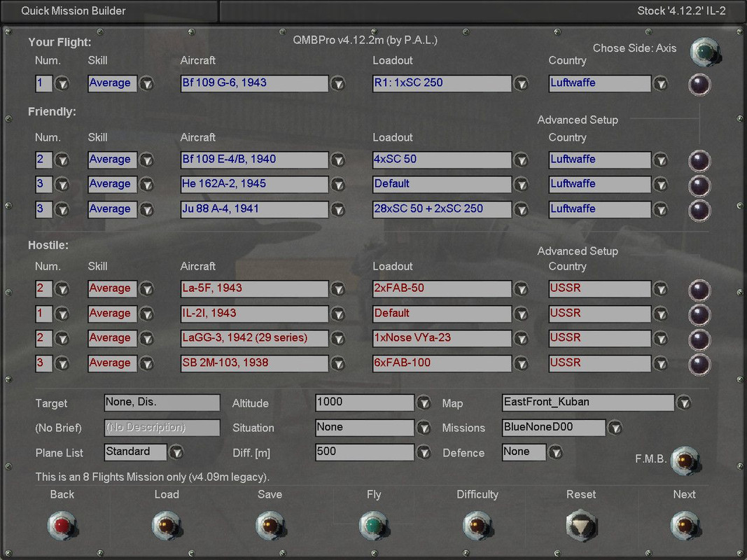Click the (No Description) brief field
The height and width of the screenshot is (560, 747).
(x=162, y=428)
